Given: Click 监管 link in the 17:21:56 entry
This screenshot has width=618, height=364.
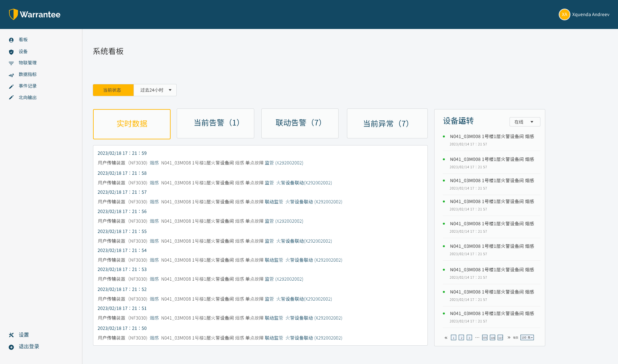Looking at the screenshot, I should tap(269, 221).
